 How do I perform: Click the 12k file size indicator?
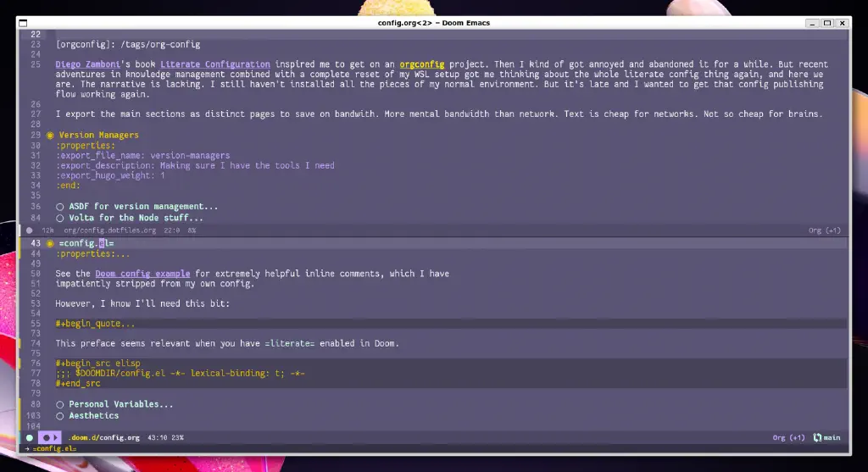[47, 230]
